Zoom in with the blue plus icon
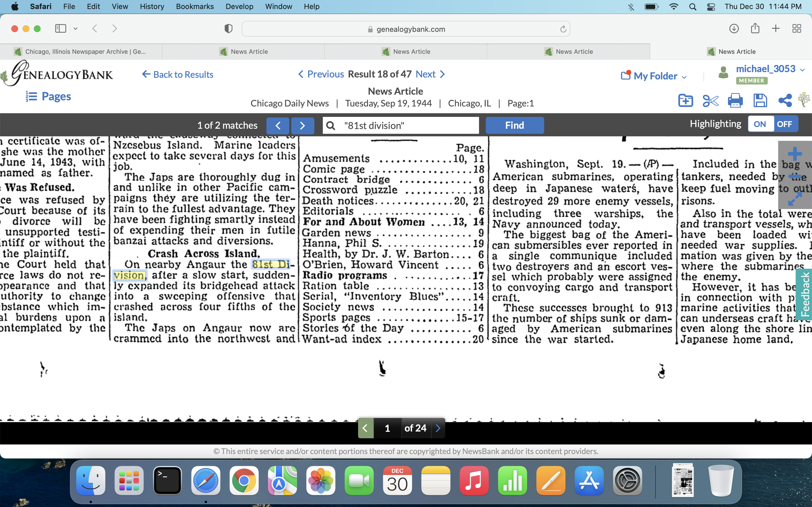Screen dimensions: 812x507 794,154
